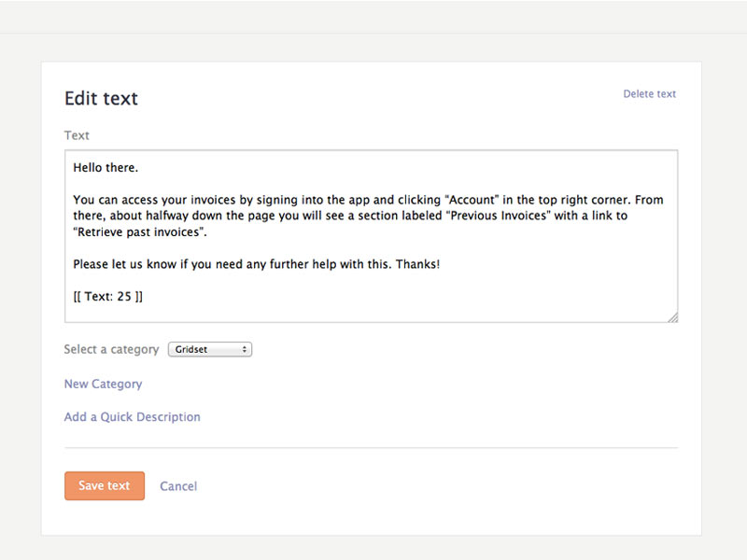The image size is (747, 560).
Task: Click the Save text button
Action: pos(105,485)
